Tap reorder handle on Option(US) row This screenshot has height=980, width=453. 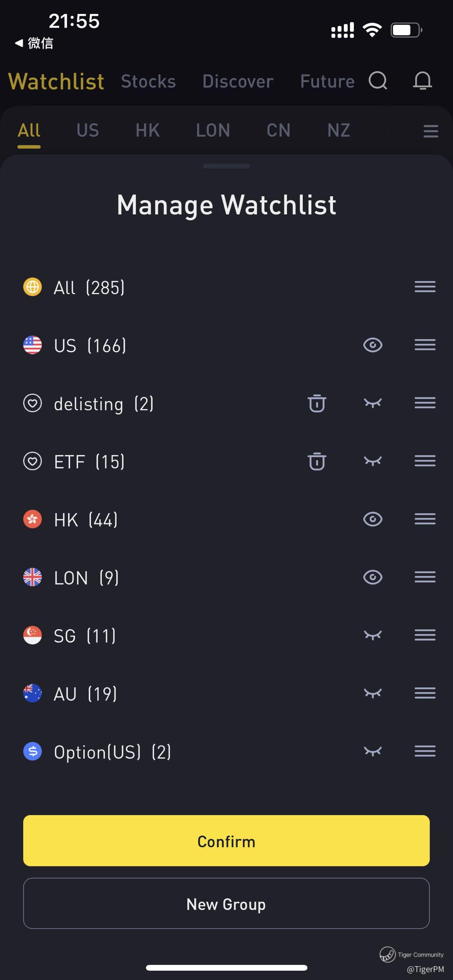tap(425, 751)
